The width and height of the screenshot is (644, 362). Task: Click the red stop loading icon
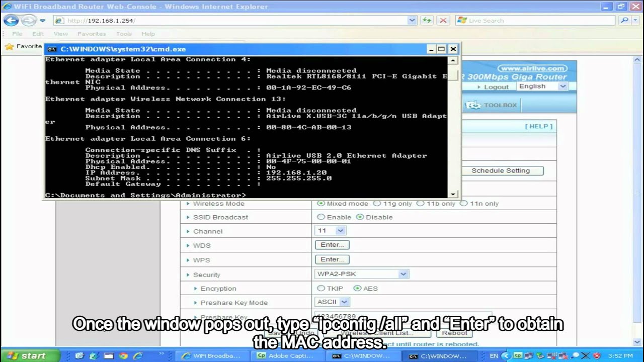[443, 21]
